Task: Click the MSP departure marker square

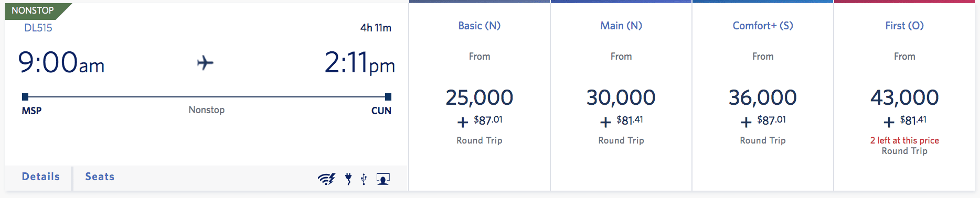Action: tap(25, 97)
